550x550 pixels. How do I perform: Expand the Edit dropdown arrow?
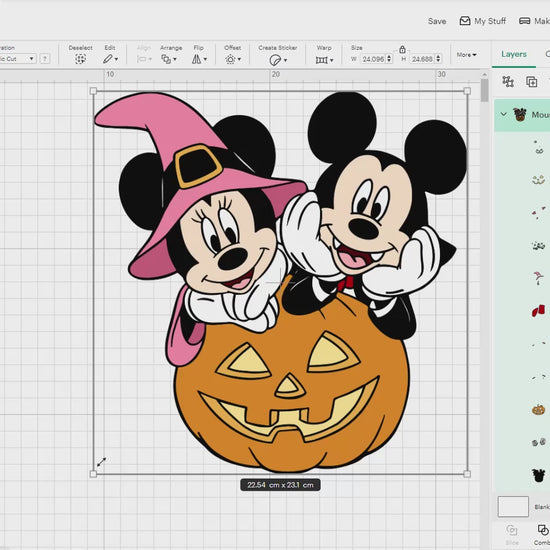(116, 60)
